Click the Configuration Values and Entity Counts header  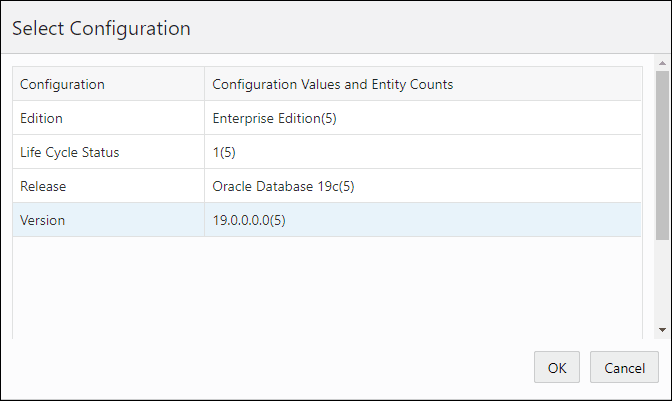point(333,84)
